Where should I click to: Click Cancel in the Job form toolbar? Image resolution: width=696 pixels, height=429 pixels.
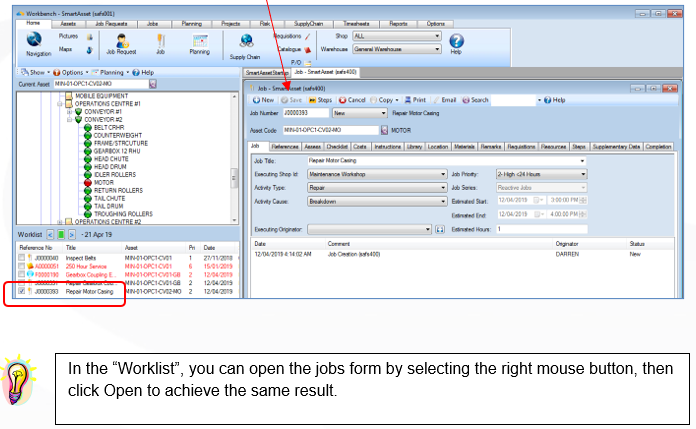click(352, 100)
